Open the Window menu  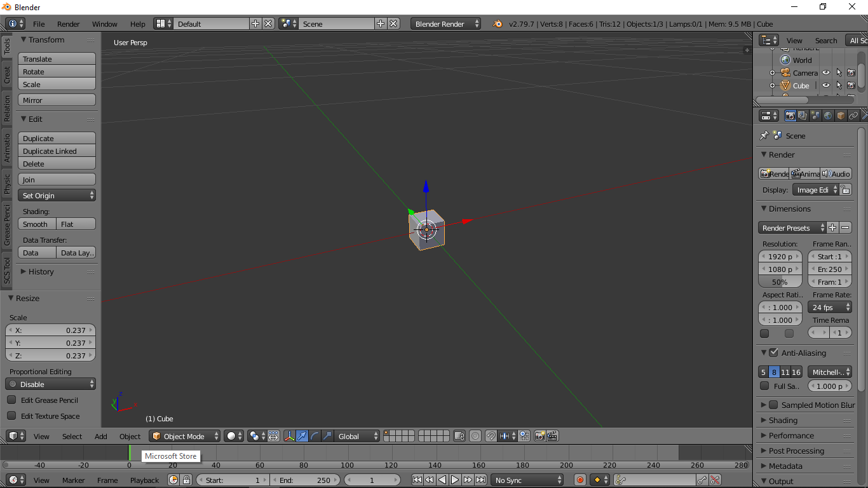click(105, 24)
